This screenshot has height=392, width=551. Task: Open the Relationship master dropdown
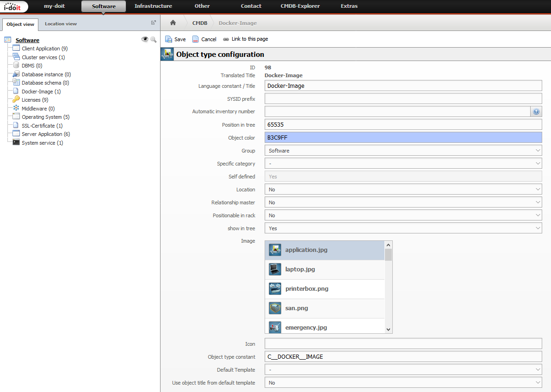(403, 202)
